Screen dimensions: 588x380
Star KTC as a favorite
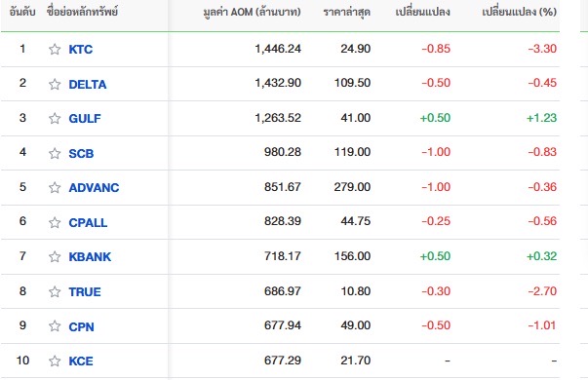tap(55, 49)
